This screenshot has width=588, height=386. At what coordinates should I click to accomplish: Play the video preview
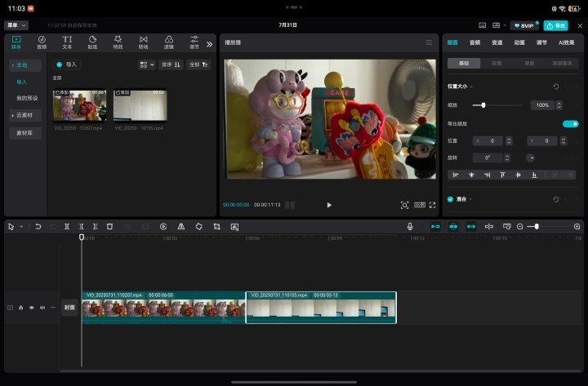click(x=329, y=205)
